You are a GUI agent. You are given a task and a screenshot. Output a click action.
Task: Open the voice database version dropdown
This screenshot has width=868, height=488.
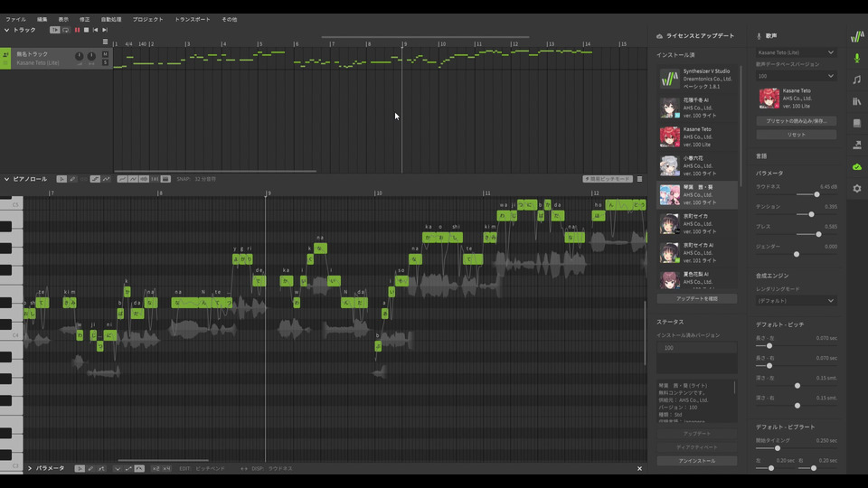pos(796,76)
